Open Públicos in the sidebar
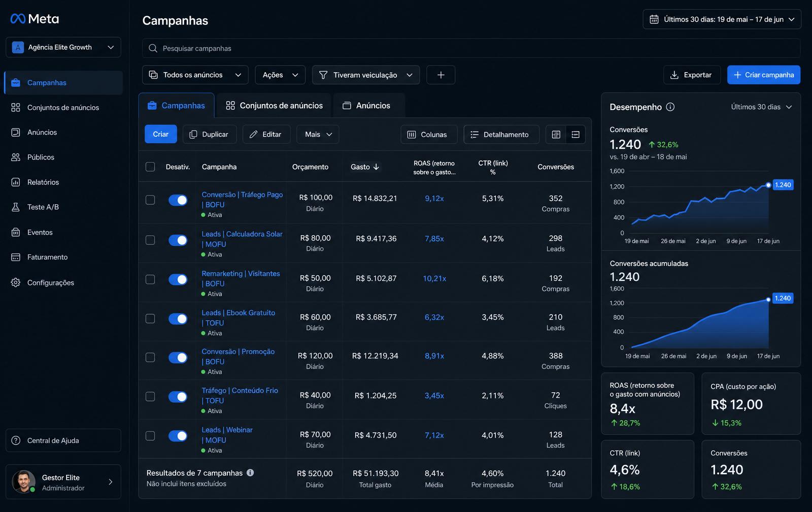812x512 pixels. pos(63,157)
